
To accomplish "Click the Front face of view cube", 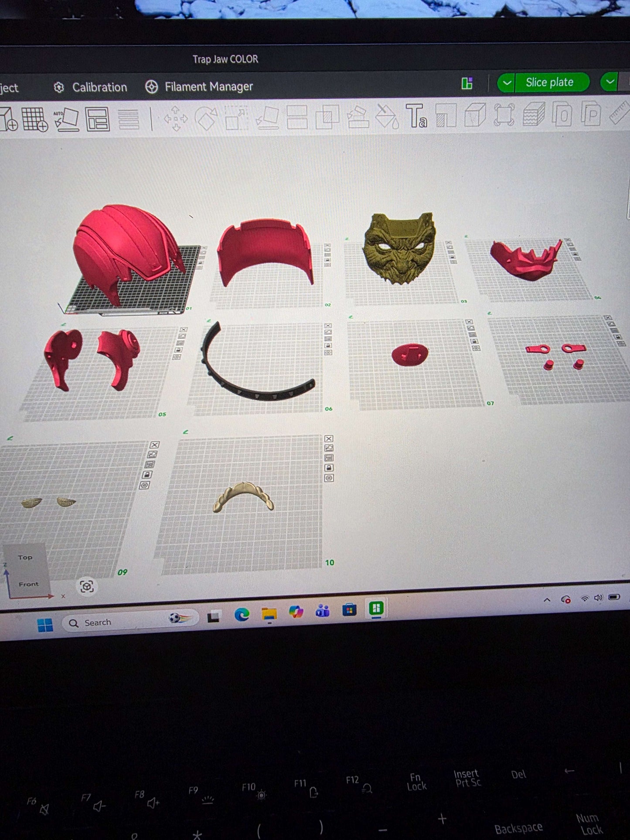I will pos(28,584).
